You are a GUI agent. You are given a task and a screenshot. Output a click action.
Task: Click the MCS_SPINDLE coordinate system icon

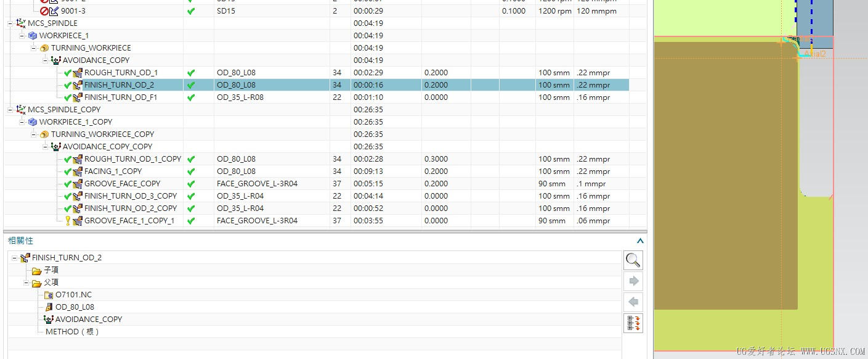pyautogui.click(x=21, y=23)
